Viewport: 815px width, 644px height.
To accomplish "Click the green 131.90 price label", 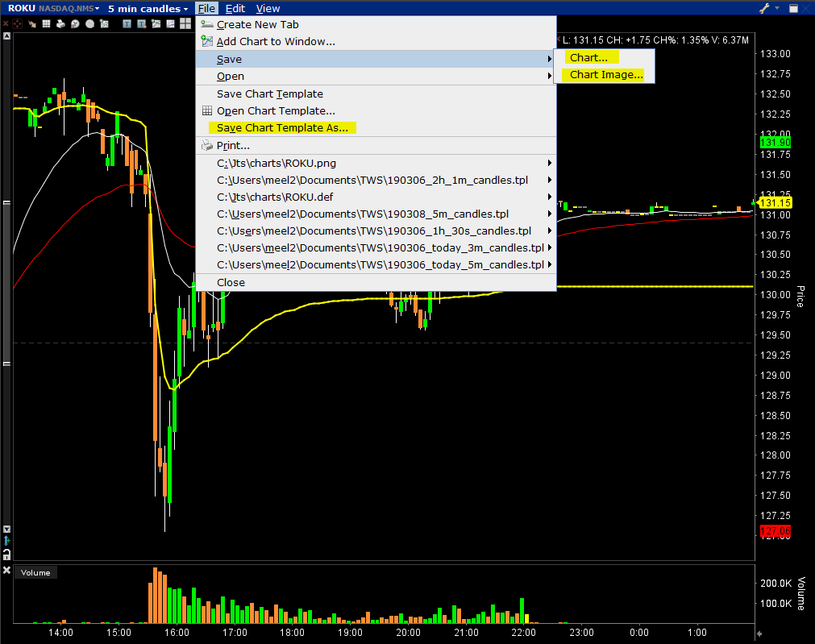I will coord(775,143).
